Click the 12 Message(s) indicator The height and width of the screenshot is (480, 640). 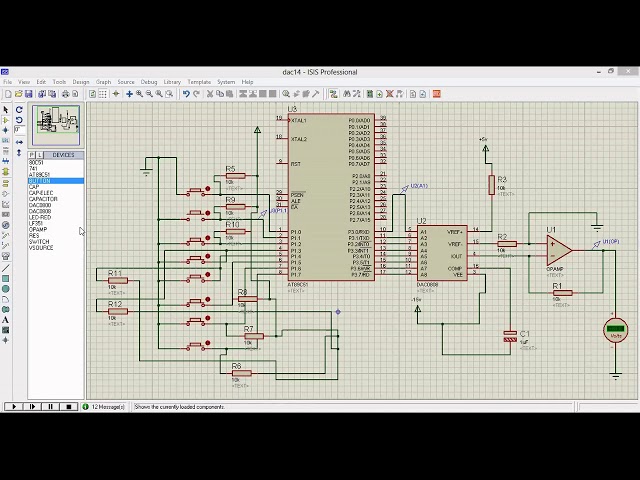(x=104, y=407)
